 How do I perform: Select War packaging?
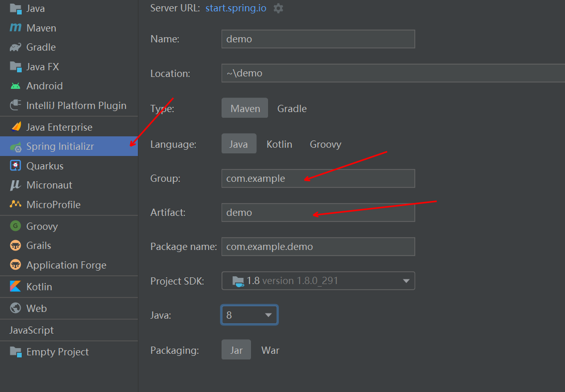click(270, 350)
